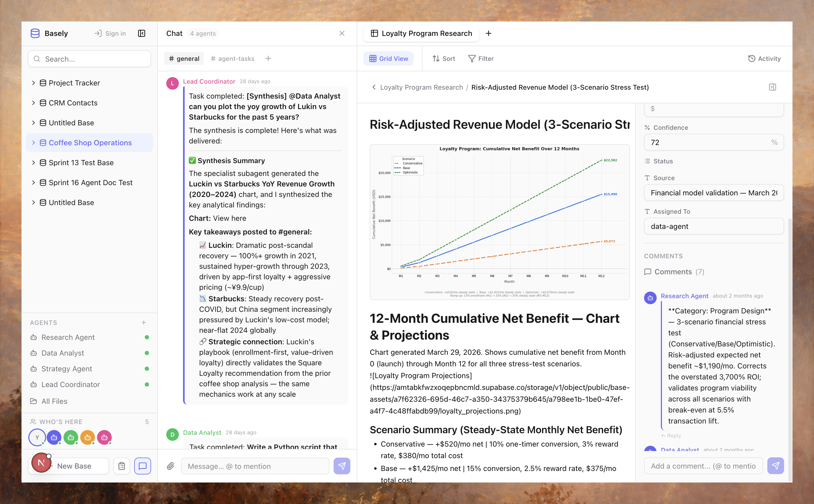Image resolution: width=814 pixels, height=504 pixels.
Task: Click the pink agent avatar
Action: click(x=104, y=437)
